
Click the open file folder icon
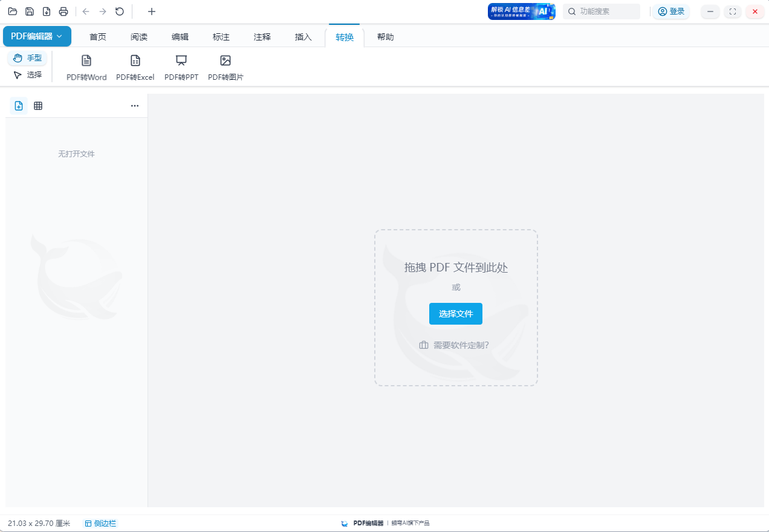[x=13, y=11]
